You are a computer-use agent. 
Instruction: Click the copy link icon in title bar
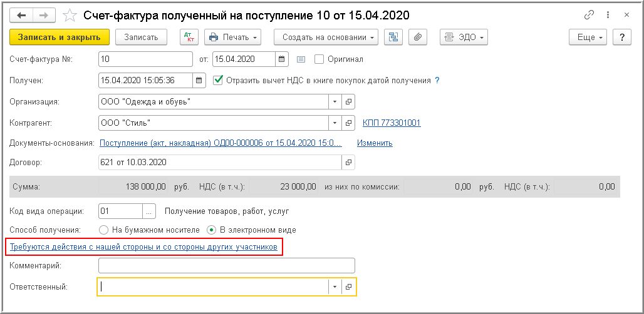[588, 14]
